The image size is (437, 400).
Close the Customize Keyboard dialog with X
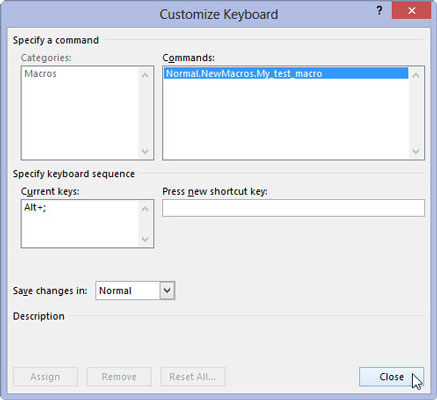(412, 10)
